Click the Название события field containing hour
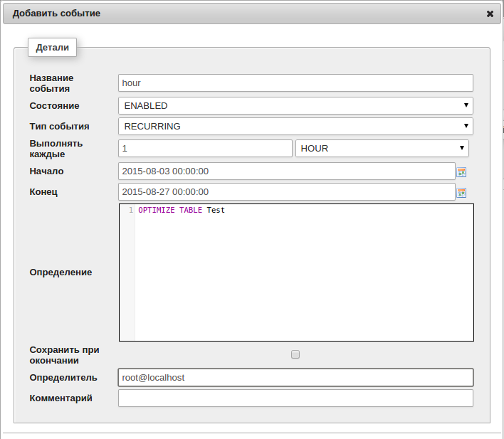The height and width of the screenshot is (439, 504). click(295, 83)
